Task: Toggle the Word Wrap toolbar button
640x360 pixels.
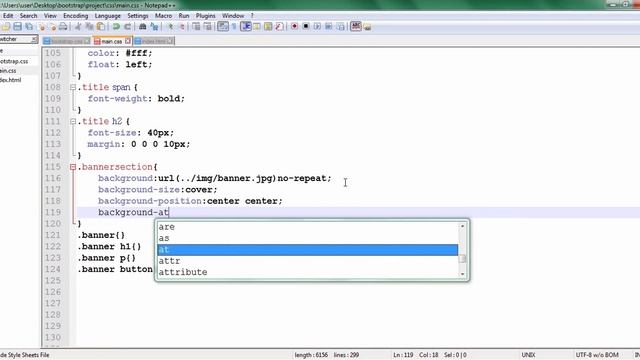Action: click(x=223, y=27)
